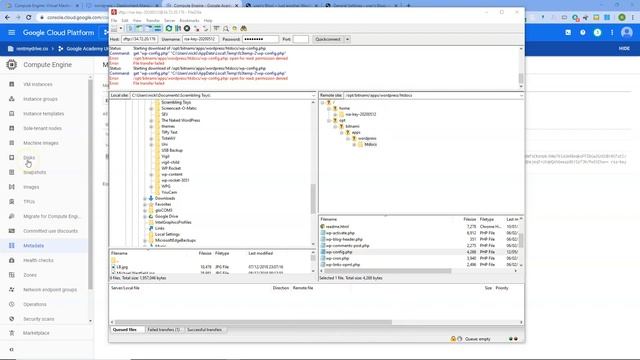Open the FileZilla View menu
This screenshot has width=640, height=360.
[137, 20]
